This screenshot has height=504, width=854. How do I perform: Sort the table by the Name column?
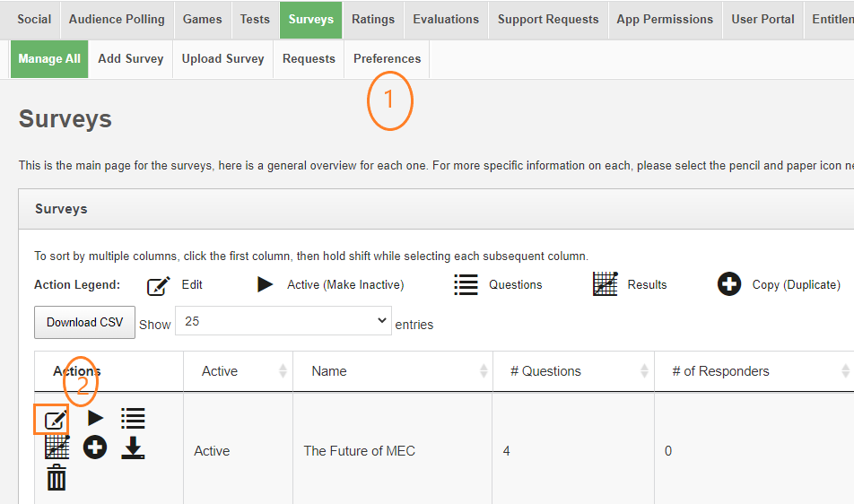click(392, 371)
